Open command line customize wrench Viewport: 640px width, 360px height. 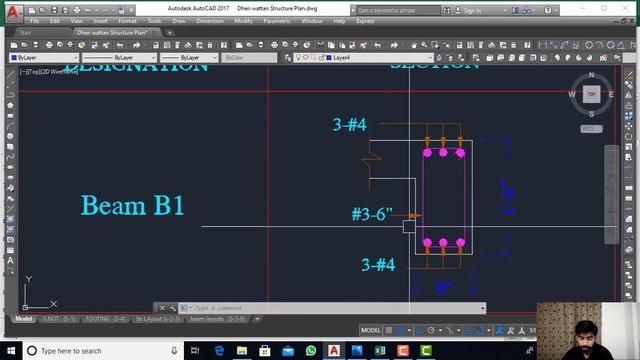pos(173,308)
